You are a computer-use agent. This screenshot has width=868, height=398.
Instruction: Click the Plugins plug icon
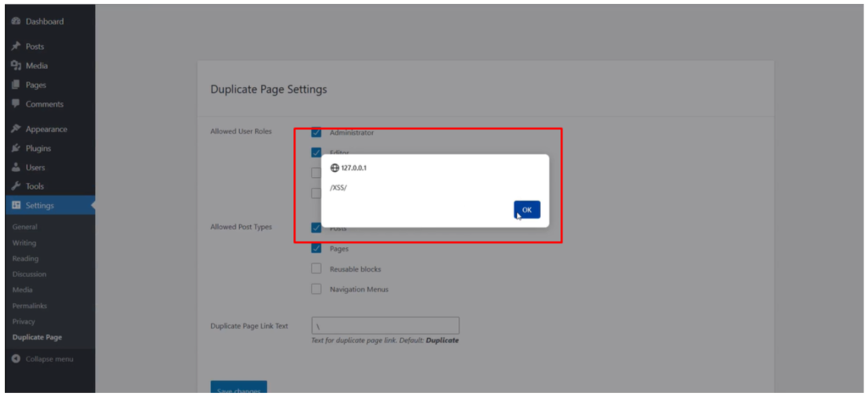[15, 148]
